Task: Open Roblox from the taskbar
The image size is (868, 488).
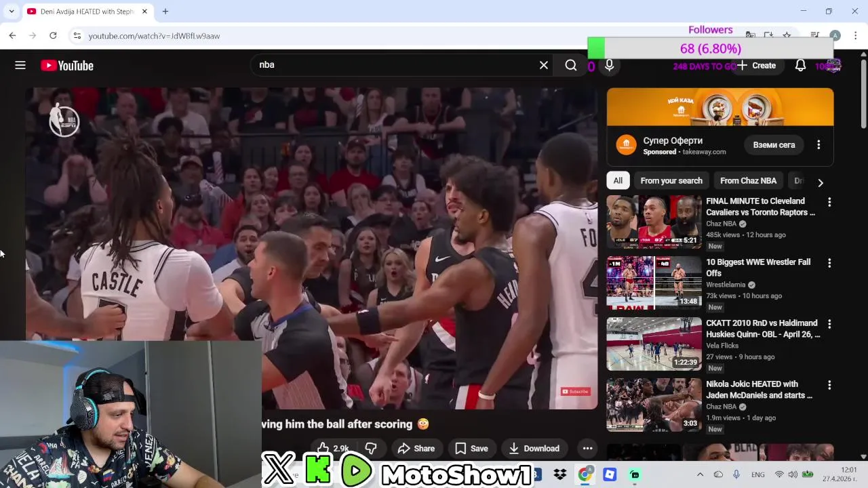Action: pos(610,474)
